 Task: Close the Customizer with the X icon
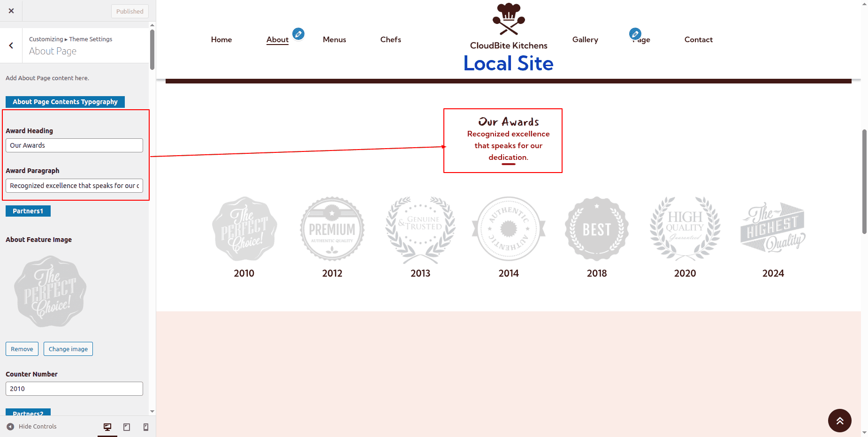(11, 11)
